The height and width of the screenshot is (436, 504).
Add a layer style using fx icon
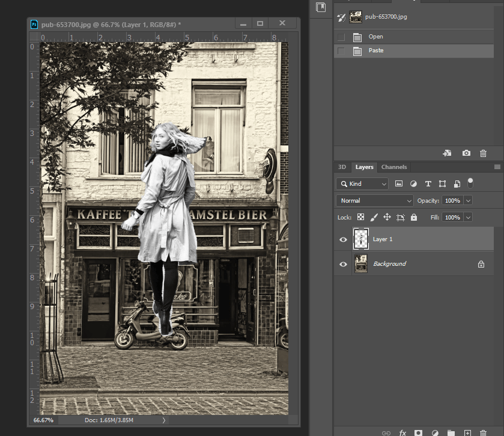pyautogui.click(x=402, y=432)
